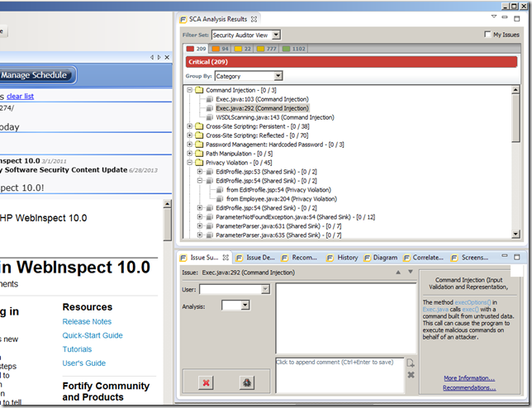Collapse the Command Injection folder
The height and width of the screenshot is (408, 532).
coord(190,90)
